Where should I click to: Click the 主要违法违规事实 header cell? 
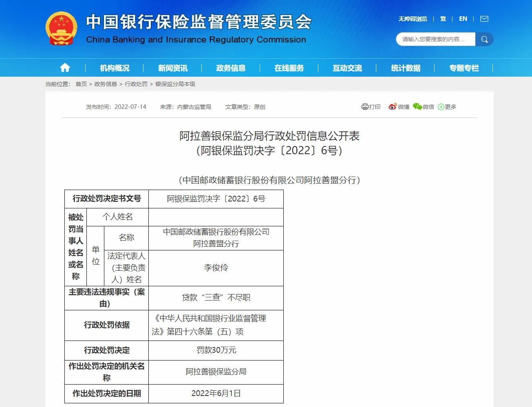(107, 298)
